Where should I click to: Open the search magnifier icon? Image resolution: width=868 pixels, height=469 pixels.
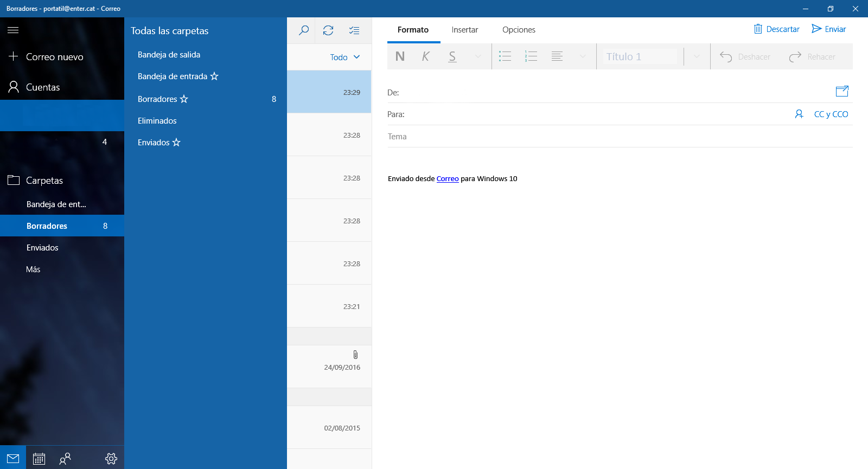point(304,30)
